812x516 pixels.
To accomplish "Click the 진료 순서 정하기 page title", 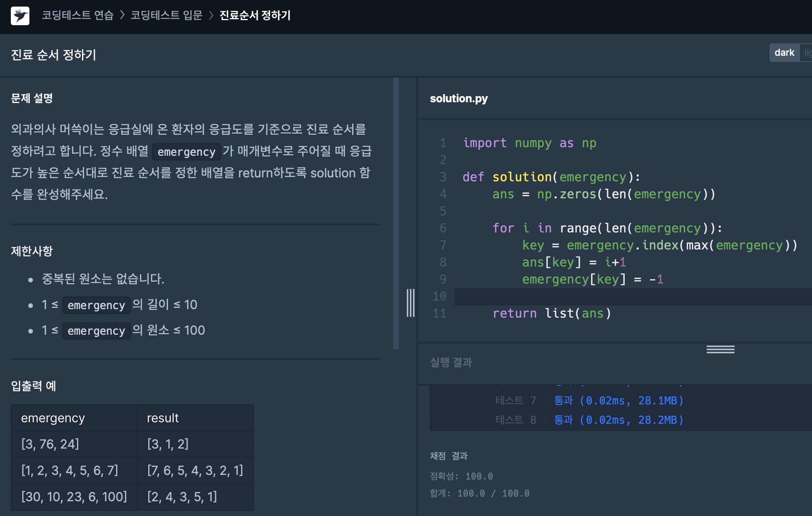I will tap(53, 55).
